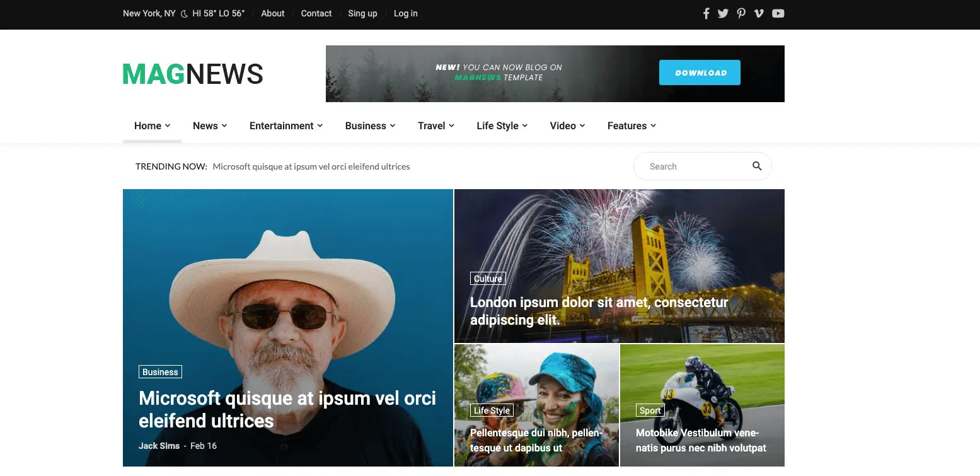Expand the Life Style menu chevron

[525, 125]
